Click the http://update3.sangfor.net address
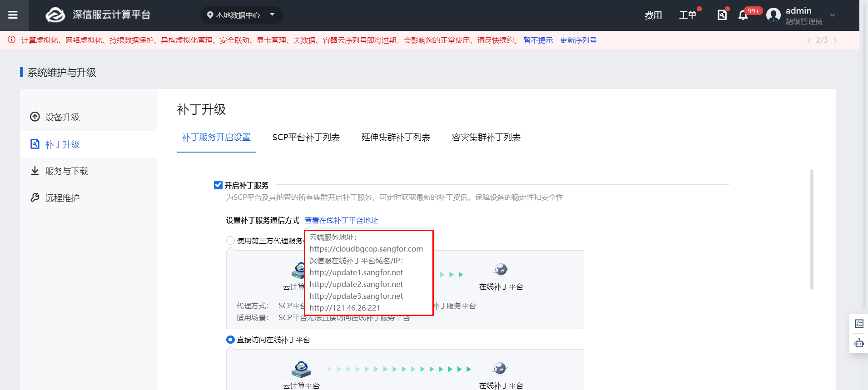The height and width of the screenshot is (390, 868). (x=356, y=296)
